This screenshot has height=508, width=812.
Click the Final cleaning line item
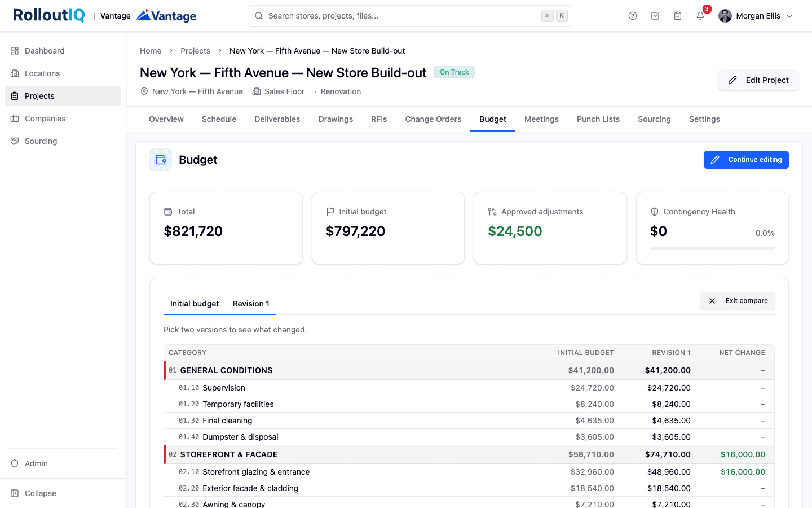click(469, 421)
